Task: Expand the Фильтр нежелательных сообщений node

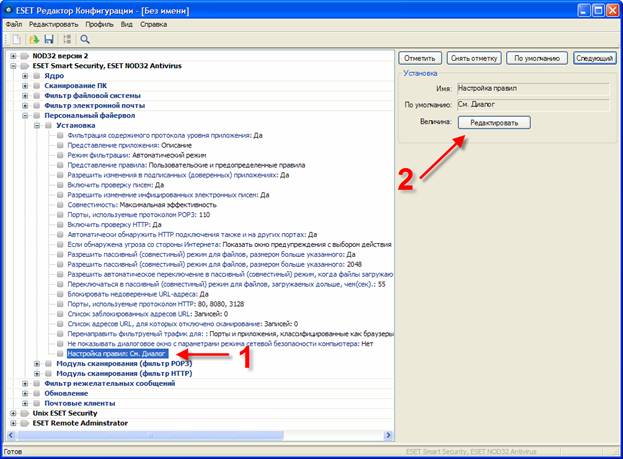Action: (x=25, y=383)
